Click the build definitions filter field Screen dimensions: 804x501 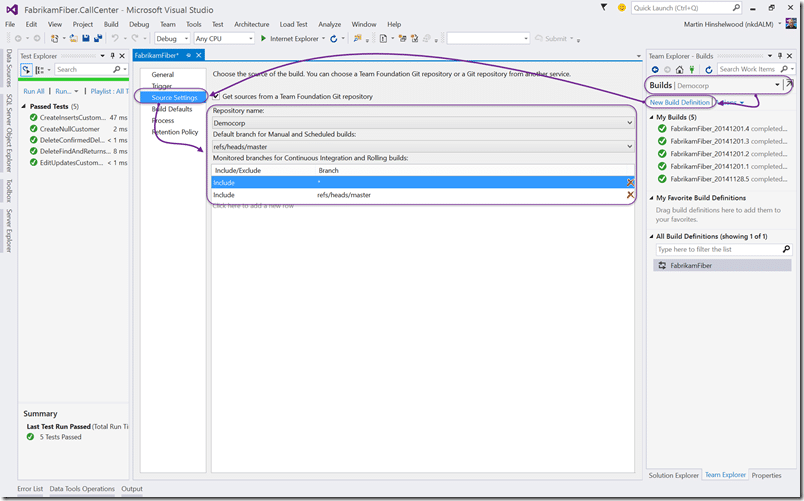(723, 249)
